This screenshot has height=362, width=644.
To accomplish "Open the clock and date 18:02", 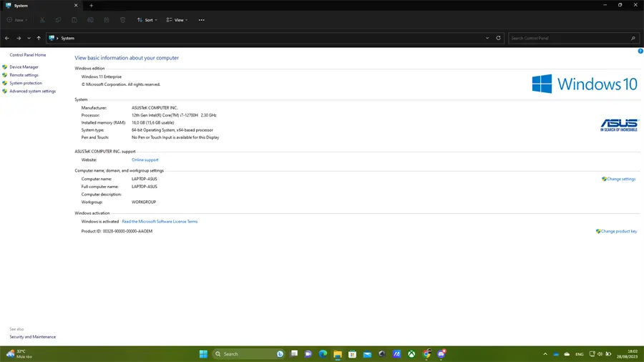I will click(628, 354).
